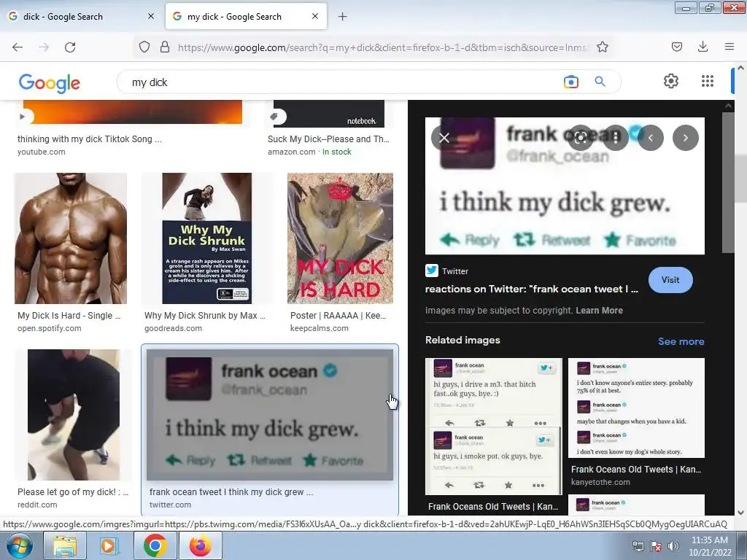Close the 'my dick - Google Search' tab

click(x=315, y=16)
